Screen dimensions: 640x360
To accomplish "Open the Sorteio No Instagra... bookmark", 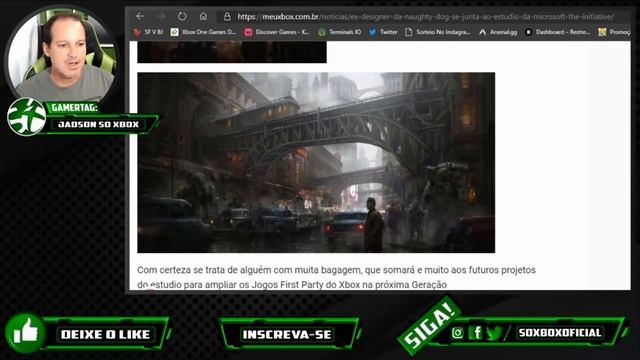I will [438, 32].
